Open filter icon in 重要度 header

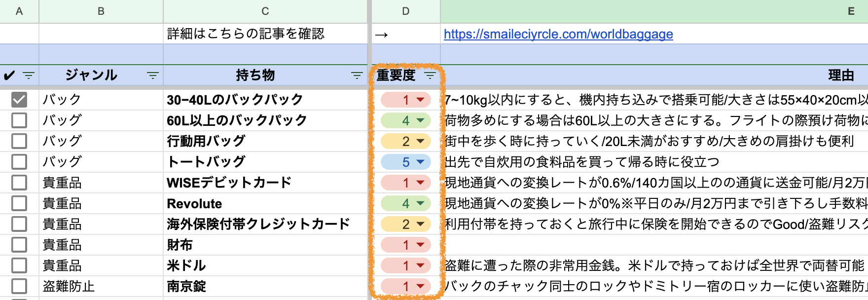430,75
